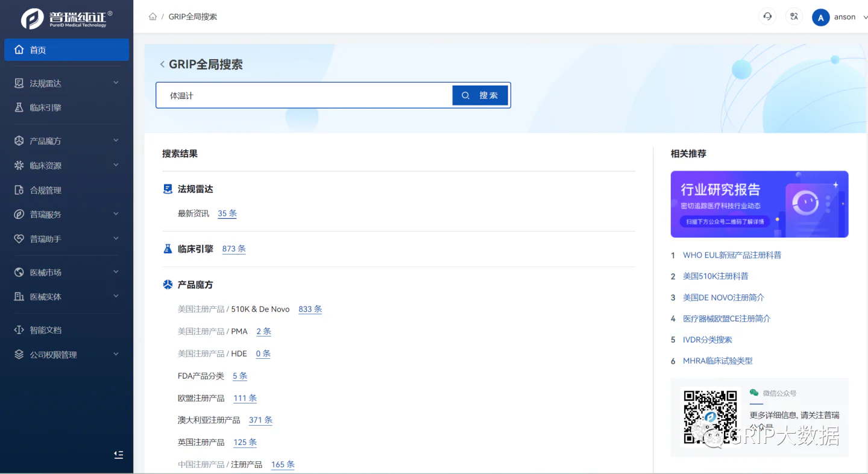The image size is (868, 474).
Task: Click the 行业研究报告 banner
Action: 759,204
